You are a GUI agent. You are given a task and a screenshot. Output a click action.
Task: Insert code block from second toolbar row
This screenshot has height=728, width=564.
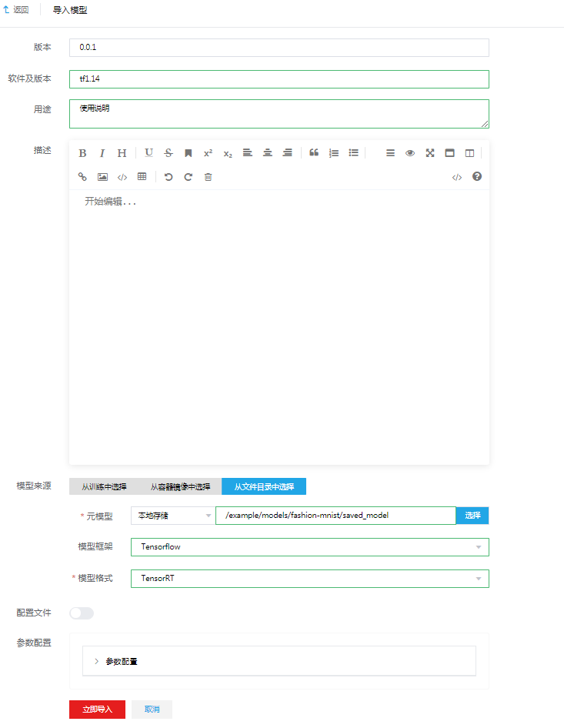point(122,177)
